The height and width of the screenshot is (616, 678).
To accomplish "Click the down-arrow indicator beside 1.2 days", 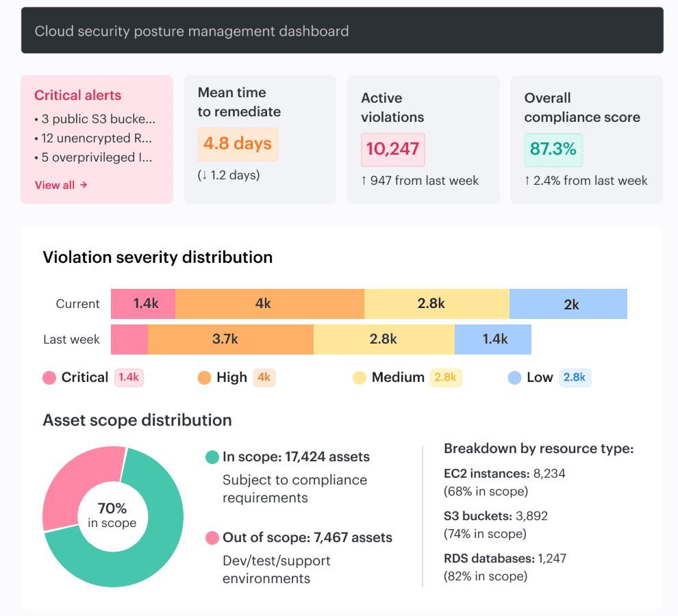I will [x=203, y=175].
